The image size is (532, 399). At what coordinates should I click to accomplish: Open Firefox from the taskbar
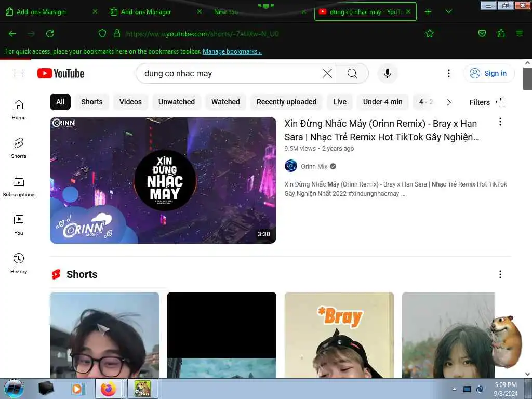(108, 389)
